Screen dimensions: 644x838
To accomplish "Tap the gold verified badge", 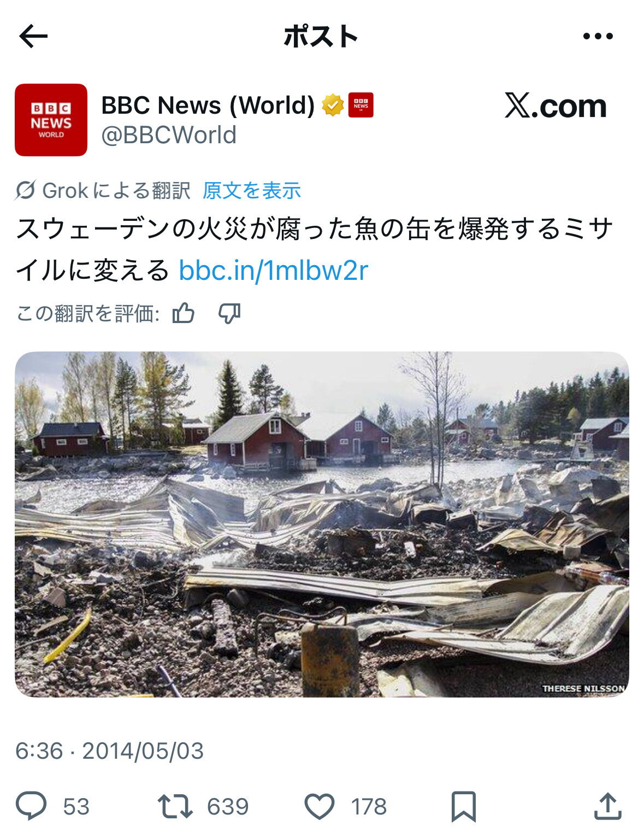I will [333, 105].
